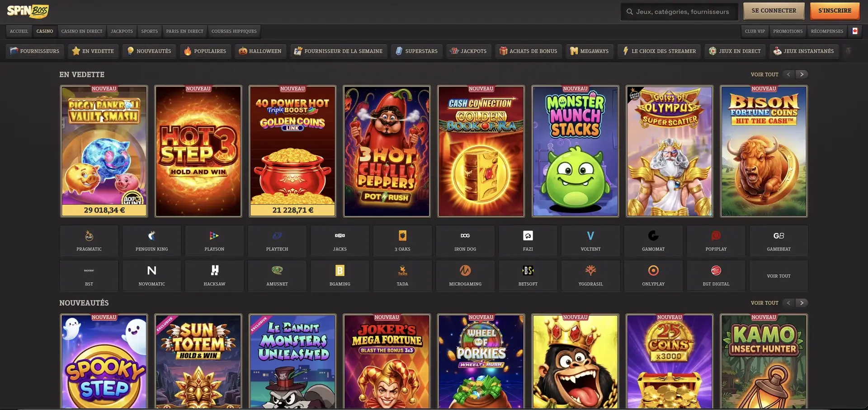Open the Betsoft provider tile

pyautogui.click(x=528, y=276)
